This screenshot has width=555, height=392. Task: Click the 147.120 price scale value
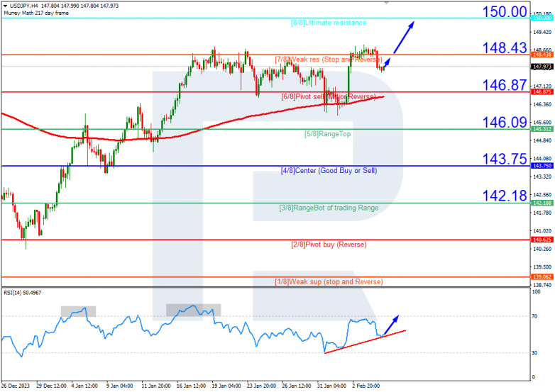point(543,86)
